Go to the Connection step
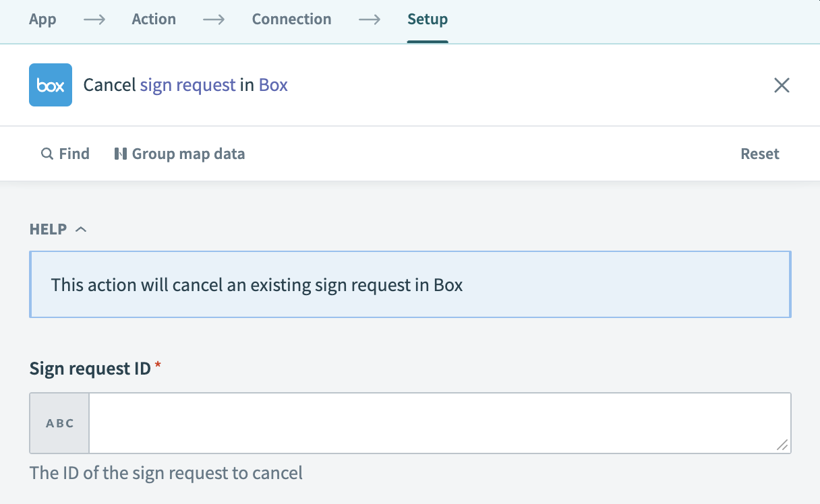Image resolution: width=820 pixels, height=504 pixels. click(x=291, y=20)
